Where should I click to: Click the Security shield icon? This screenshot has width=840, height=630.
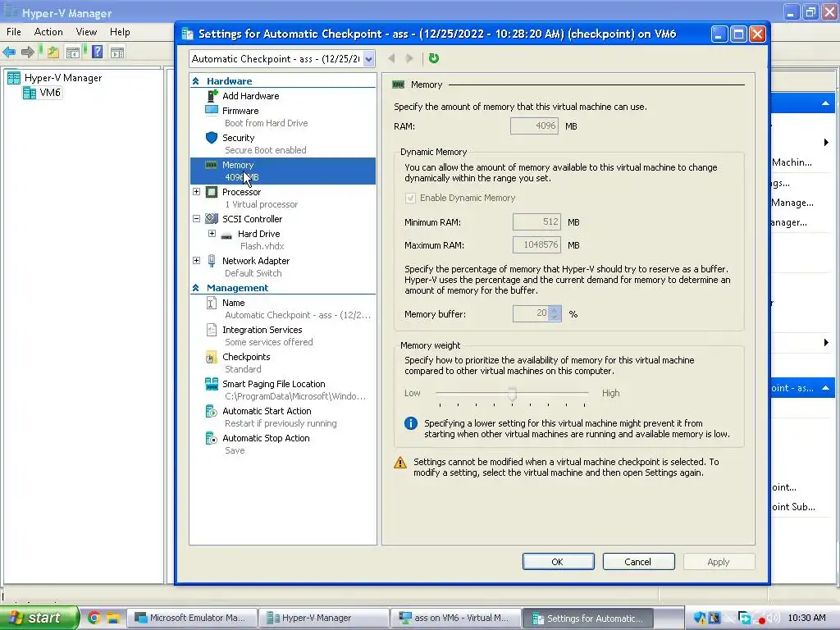point(212,138)
